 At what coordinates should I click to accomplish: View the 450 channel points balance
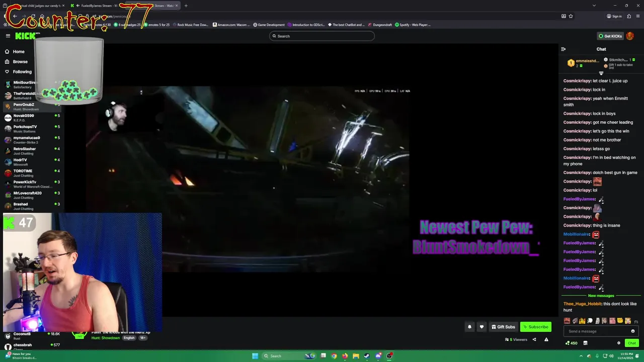click(571, 343)
